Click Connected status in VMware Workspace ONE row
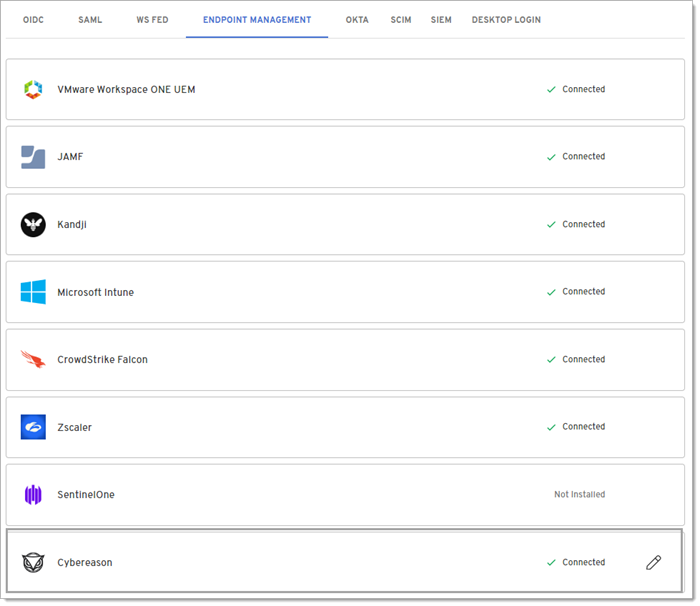 point(583,89)
